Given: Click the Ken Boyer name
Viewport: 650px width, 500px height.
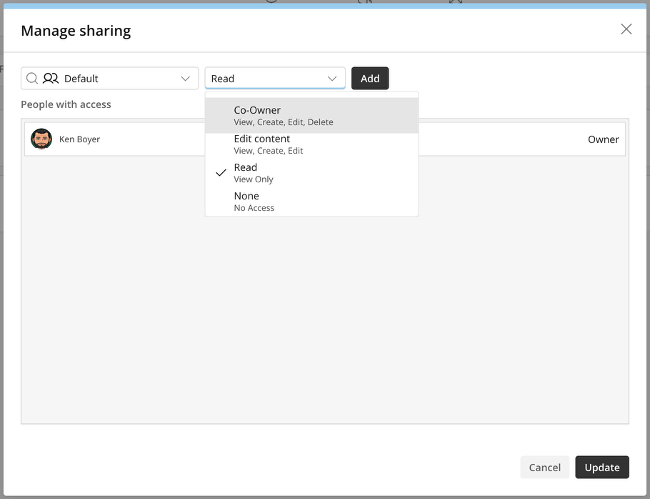Looking at the screenshot, I should pos(80,139).
